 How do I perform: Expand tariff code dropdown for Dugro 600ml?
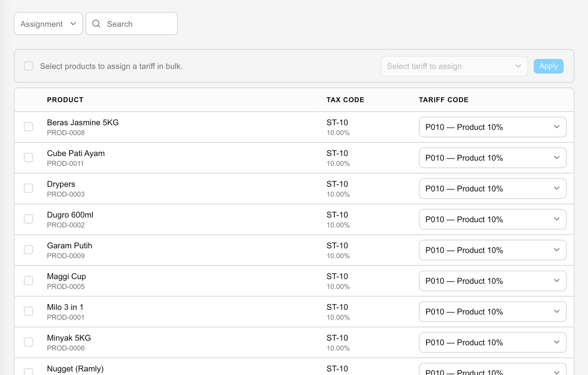pos(492,219)
